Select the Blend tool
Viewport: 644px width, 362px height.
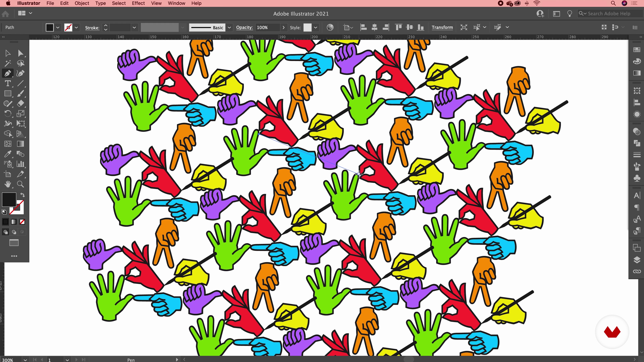pos(20,154)
